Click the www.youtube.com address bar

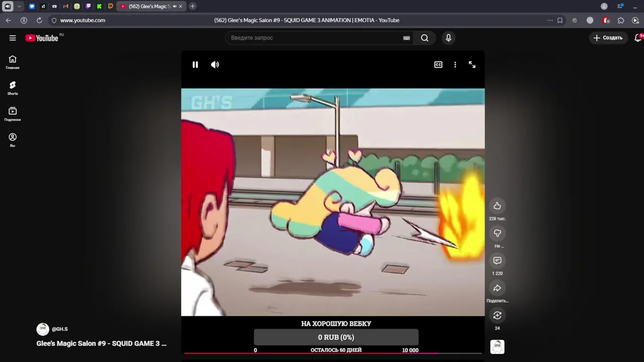pos(83,20)
